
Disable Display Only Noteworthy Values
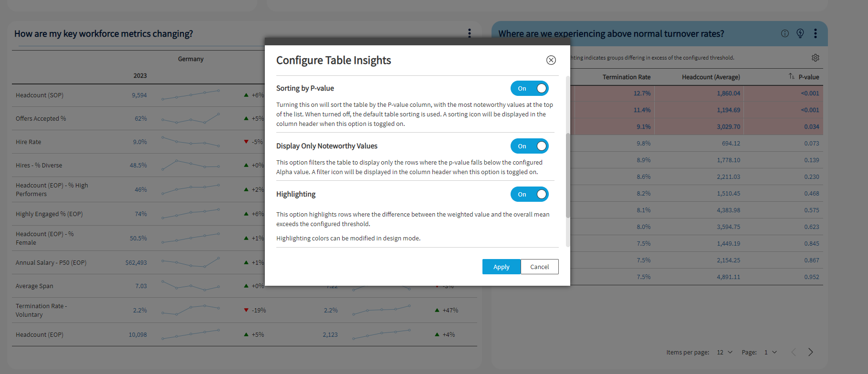530,146
